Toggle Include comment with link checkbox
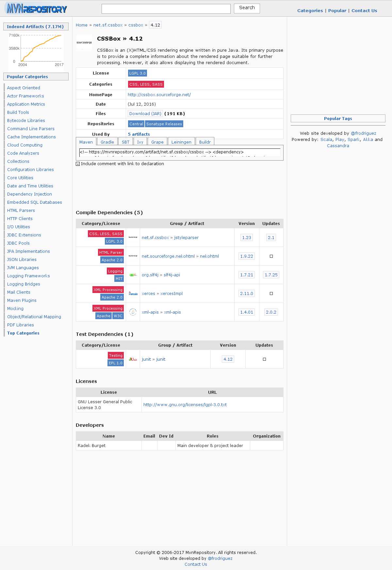This screenshot has height=570, width=392. pos(78,164)
